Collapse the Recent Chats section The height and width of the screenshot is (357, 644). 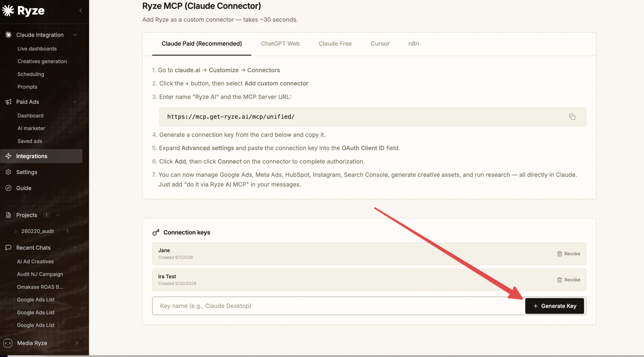[75, 248]
